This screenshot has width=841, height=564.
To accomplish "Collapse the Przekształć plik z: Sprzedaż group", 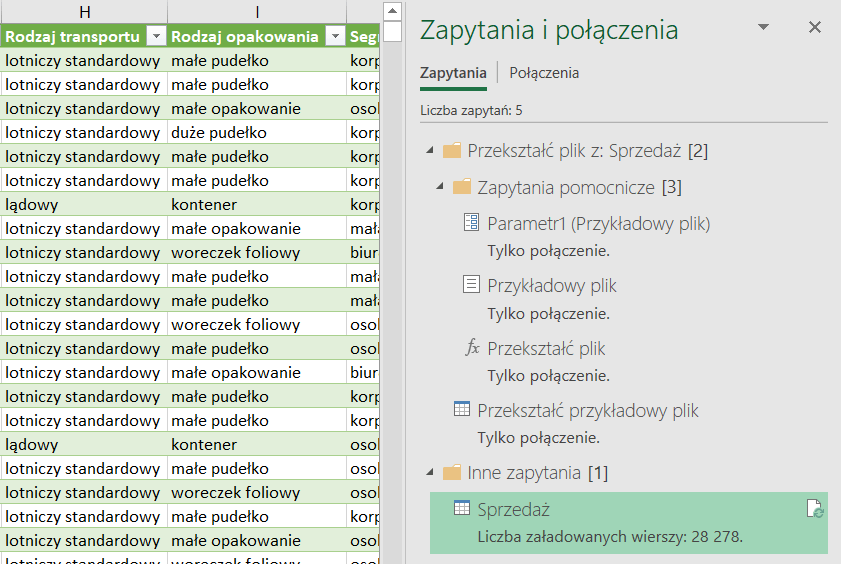I will pyautogui.click(x=430, y=151).
